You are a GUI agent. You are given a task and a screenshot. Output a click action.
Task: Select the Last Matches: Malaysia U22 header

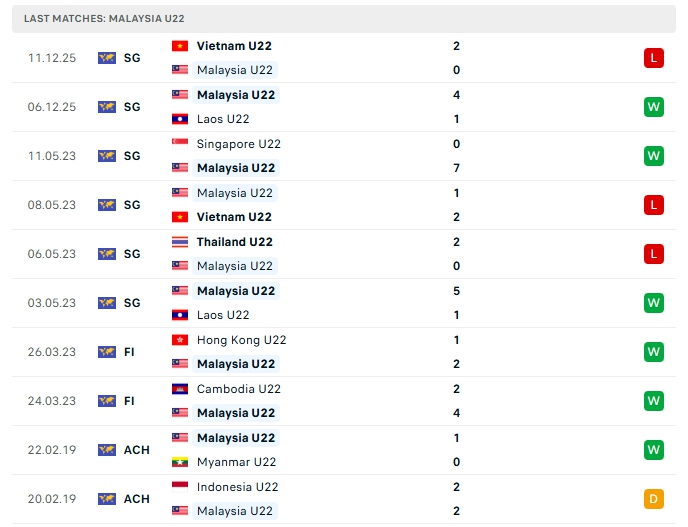coord(104,19)
